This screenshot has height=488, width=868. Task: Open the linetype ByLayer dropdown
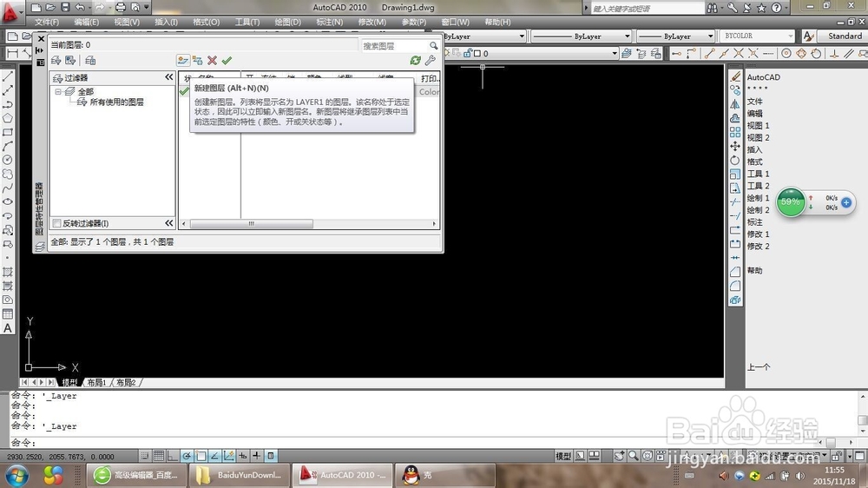click(x=582, y=36)
